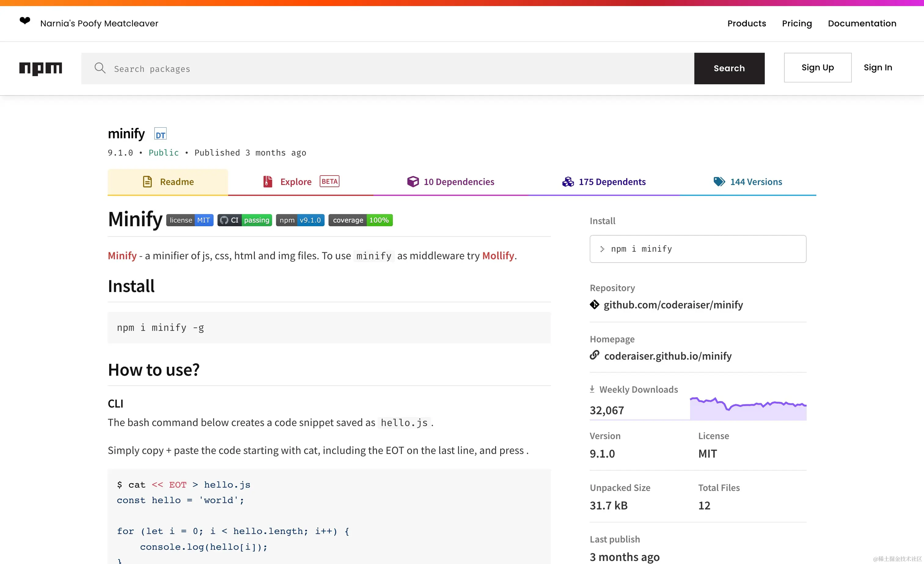Click the license MIT badge

pos(190,220)
